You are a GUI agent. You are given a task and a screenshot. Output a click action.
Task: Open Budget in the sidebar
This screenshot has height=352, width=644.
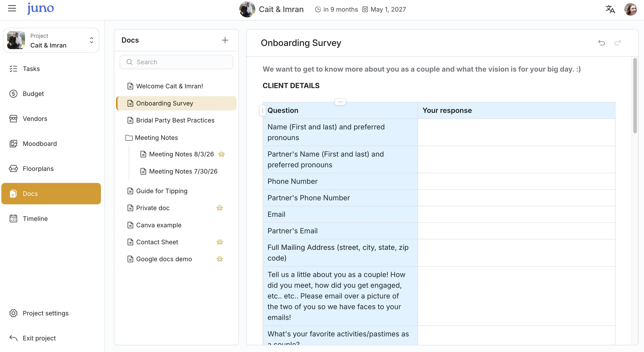coord(51,94)
